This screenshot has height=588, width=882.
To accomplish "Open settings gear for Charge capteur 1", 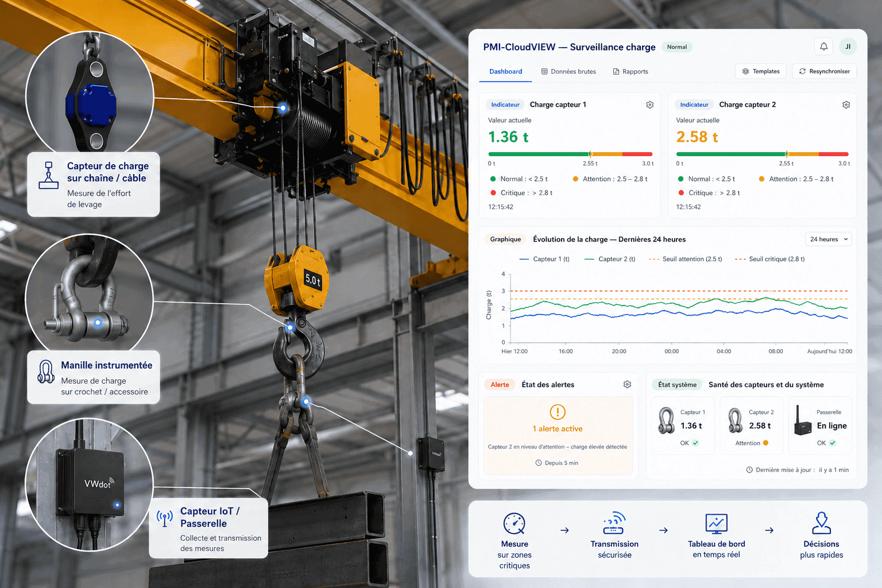I will point(650,105).
